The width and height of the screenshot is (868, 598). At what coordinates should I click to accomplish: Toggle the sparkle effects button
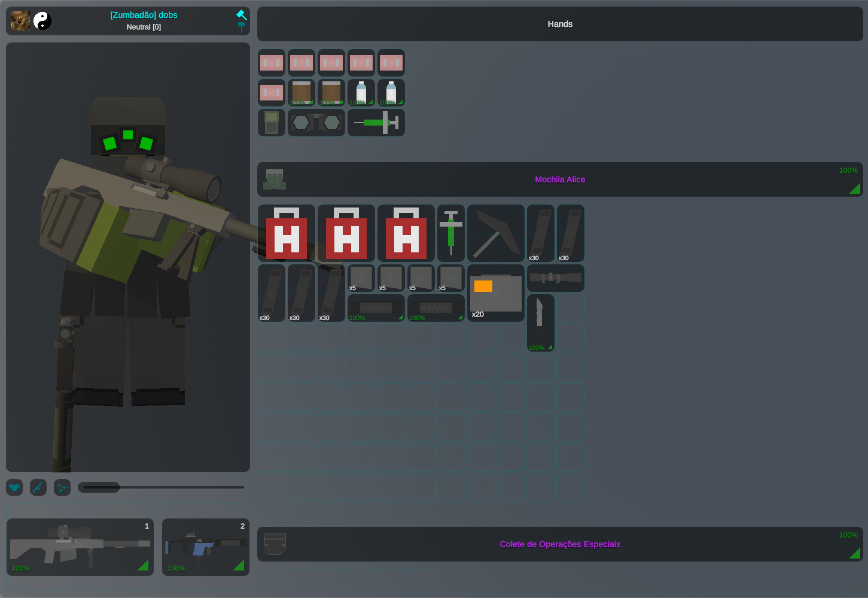click(x=62, y=487)
